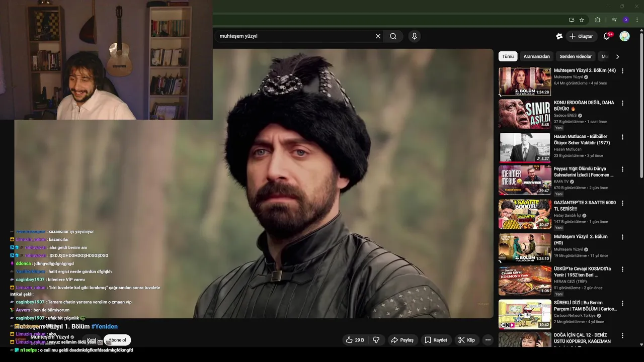Click chat username Auvers
The width and height of the screenshot is (644, 362).
click(23, 310)
